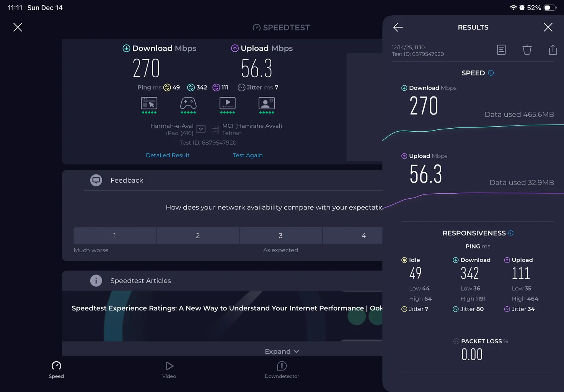
Task: Switch to the Video tab
Action: tap(169, 370)
